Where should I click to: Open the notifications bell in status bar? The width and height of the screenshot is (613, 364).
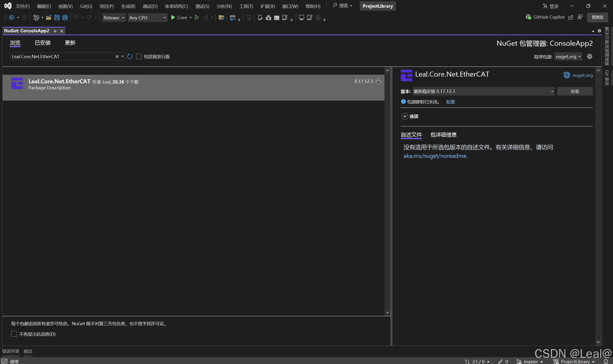click(x=606, y=361)
